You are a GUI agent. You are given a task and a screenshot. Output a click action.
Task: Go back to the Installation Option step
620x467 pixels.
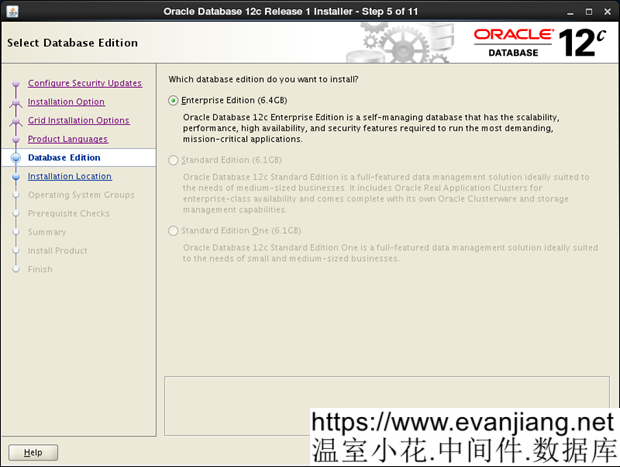(x=66, y=102)
